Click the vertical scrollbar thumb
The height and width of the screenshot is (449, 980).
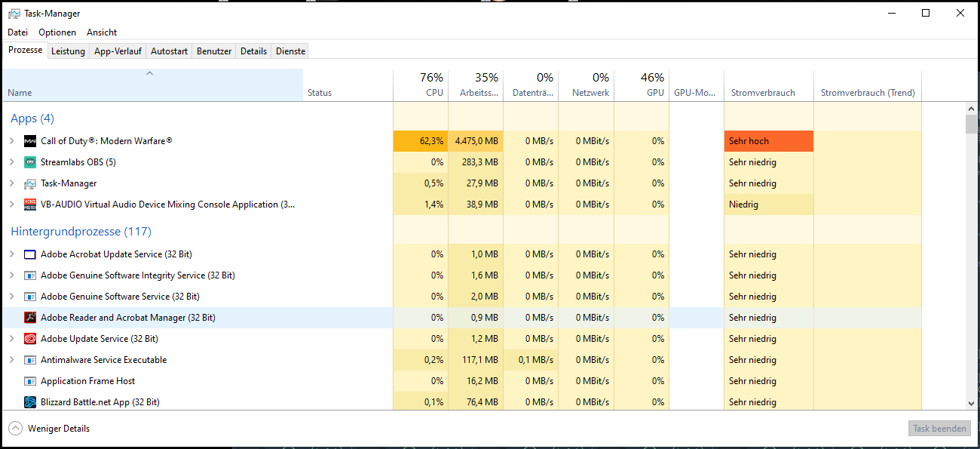coord(971,124)
